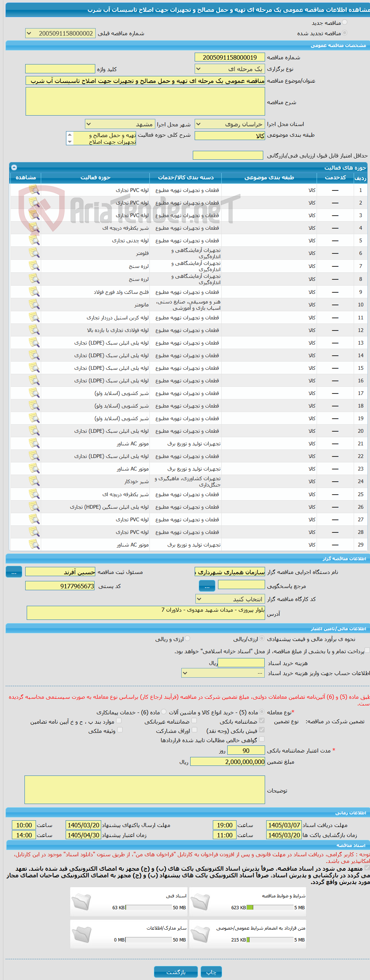Screen dimensions: 370x980
Task: Open شهر محل اجرا dropdown
Action: click(x=120, y=124)
